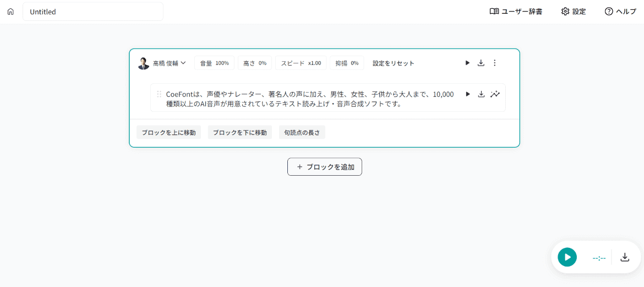This screenshot has height=287, width=644.
Task: Open the ヘルプ help menu
Action: click(620, 12)
